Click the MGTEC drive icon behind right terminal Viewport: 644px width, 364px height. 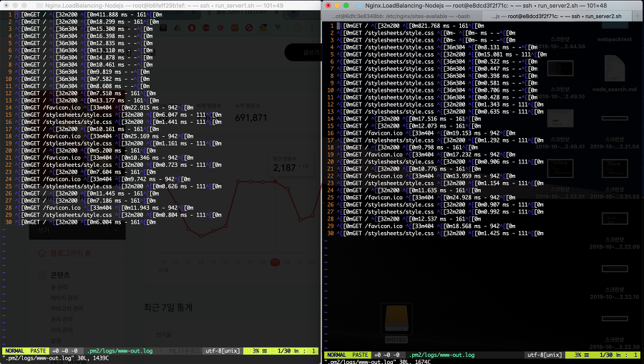pos(396,318)
